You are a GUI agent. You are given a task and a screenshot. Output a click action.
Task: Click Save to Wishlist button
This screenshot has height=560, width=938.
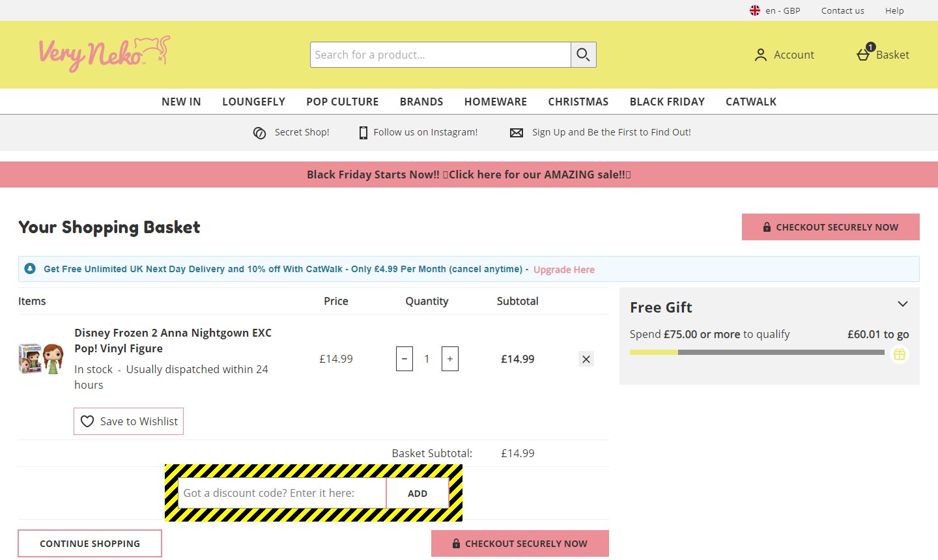pyautogui.click(x=128, y=421)
